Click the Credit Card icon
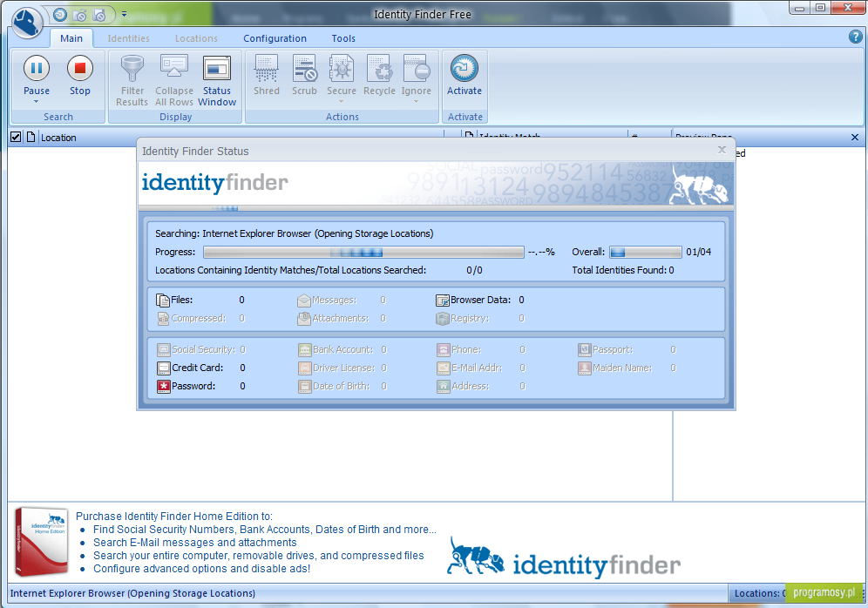 pos(163,368)
